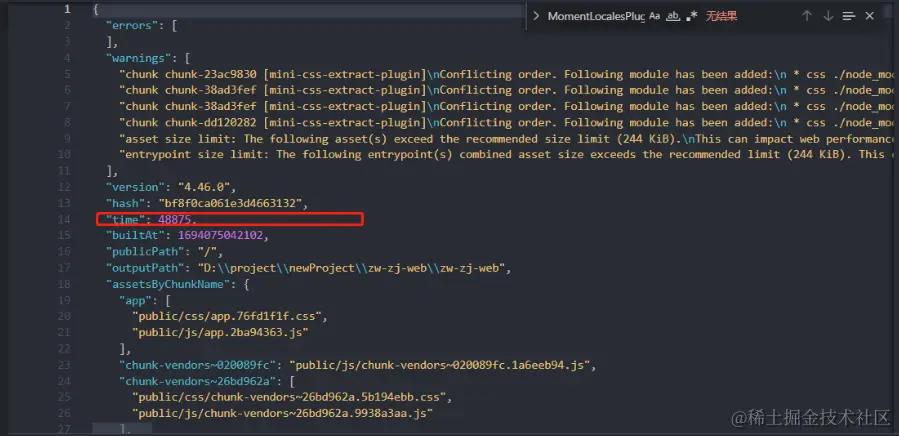The width and height of the screenshot is (899, 436).
Task: Click the MomentLocalesPlug search input field
Action: point(596,16)
